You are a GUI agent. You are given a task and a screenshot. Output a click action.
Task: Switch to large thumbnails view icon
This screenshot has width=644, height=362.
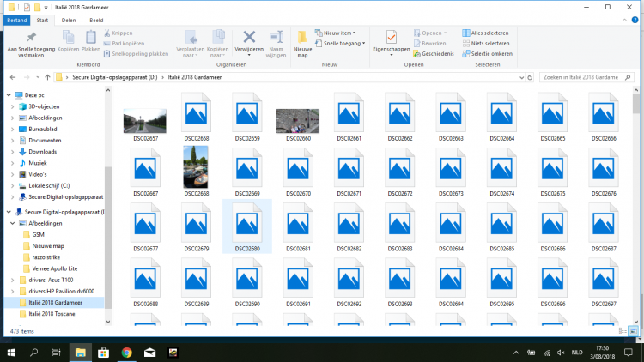pos(635,330)
